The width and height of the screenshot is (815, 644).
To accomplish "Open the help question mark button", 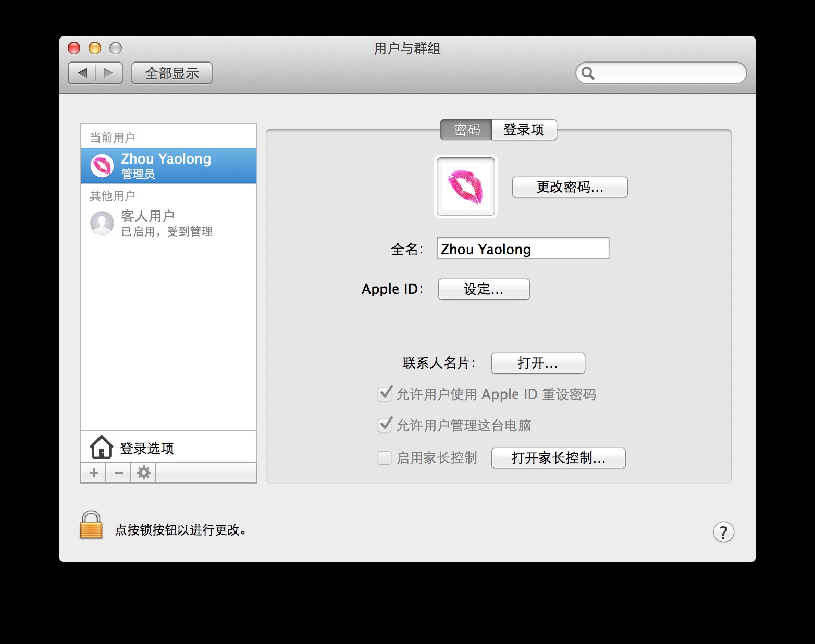I will click(x=723, y=532).
